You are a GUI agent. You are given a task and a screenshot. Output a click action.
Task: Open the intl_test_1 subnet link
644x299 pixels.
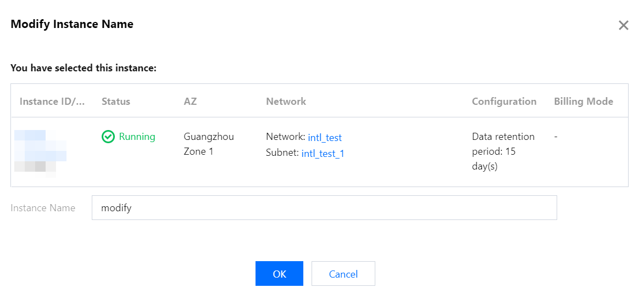click(323, 154)
